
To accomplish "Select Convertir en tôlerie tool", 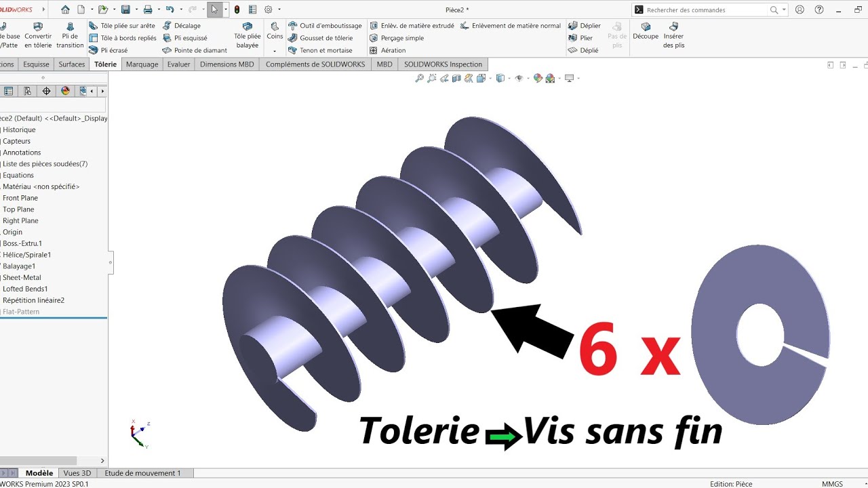I will click(x=38, y=35).
